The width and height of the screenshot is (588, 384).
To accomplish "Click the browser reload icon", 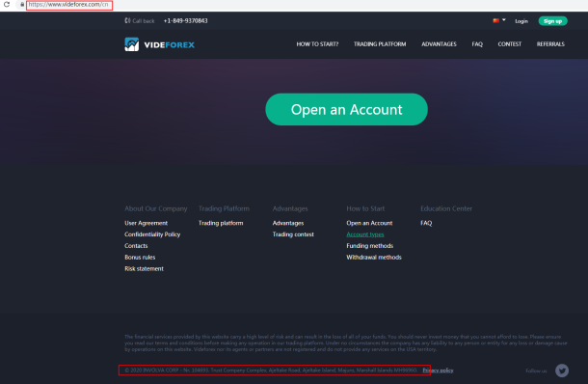I will [x=7, y=5].
